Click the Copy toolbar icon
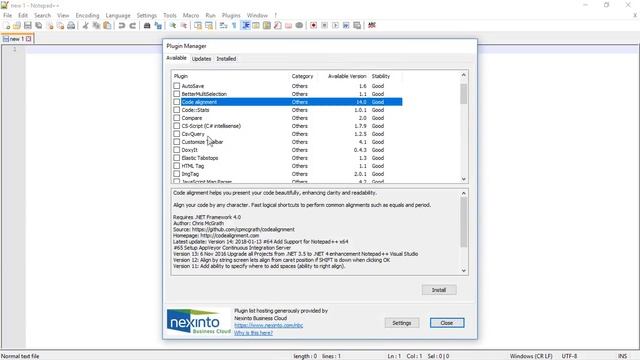 pos(96,26)
